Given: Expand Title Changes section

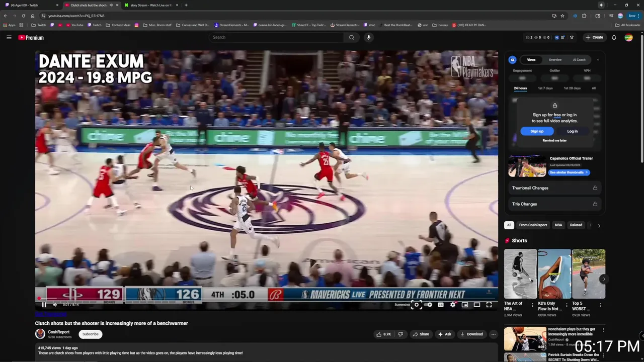Looking at the screenshot, I should (x=554, y=204).
